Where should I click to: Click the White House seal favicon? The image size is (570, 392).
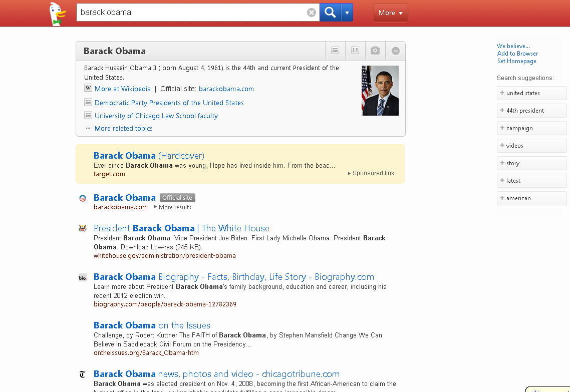point(83,228)
